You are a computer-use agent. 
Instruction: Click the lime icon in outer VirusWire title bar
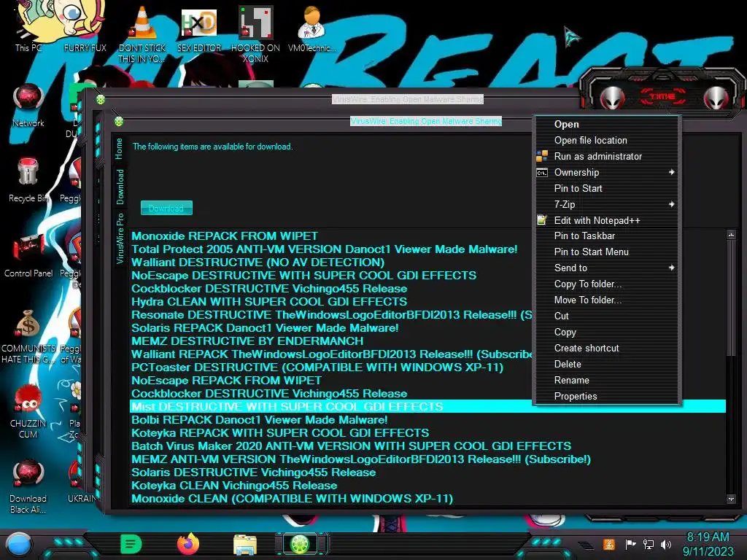point(101,99)
